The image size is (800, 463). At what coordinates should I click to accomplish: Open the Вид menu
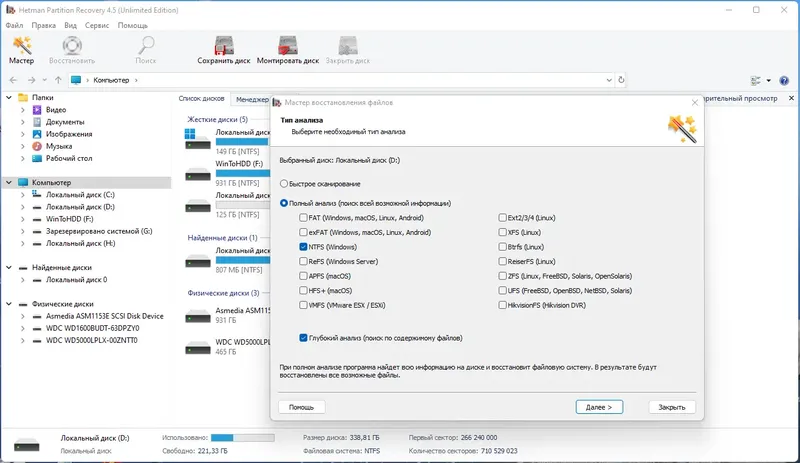70,25
